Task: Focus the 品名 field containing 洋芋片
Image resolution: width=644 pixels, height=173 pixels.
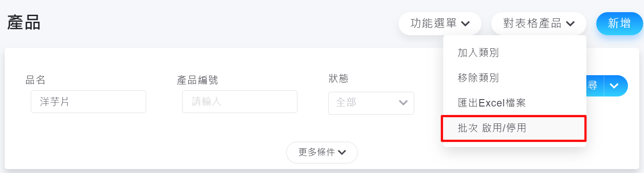Action: pyautogui.click(x=88, y=102)
